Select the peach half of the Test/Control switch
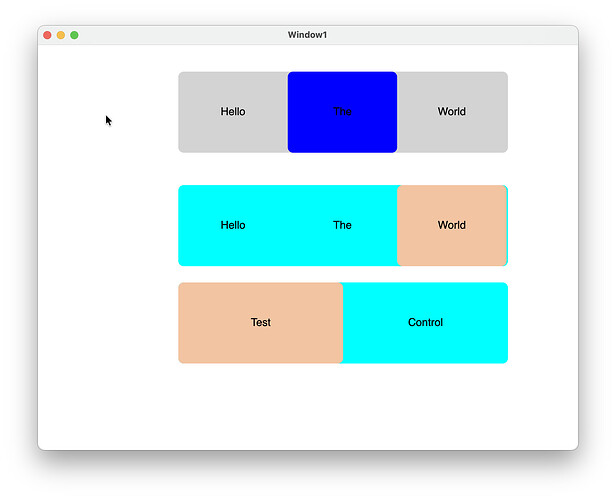The width and height of the screenshot is (616, 500). coord(260,323)
